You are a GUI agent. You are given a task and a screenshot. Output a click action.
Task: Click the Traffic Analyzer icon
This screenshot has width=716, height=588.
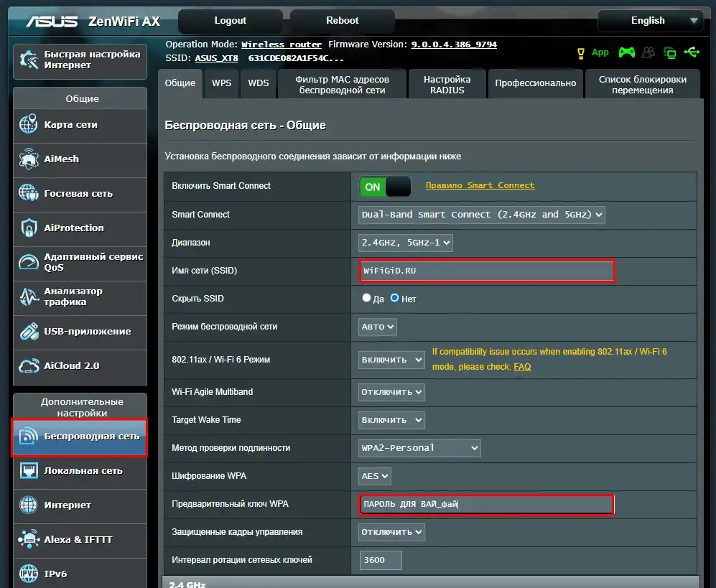[29, 297]
